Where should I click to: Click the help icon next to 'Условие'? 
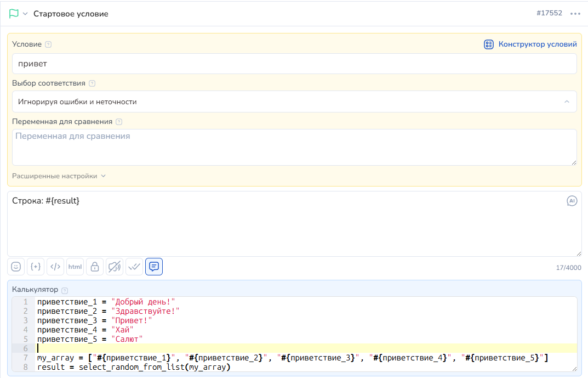[48, 44]
